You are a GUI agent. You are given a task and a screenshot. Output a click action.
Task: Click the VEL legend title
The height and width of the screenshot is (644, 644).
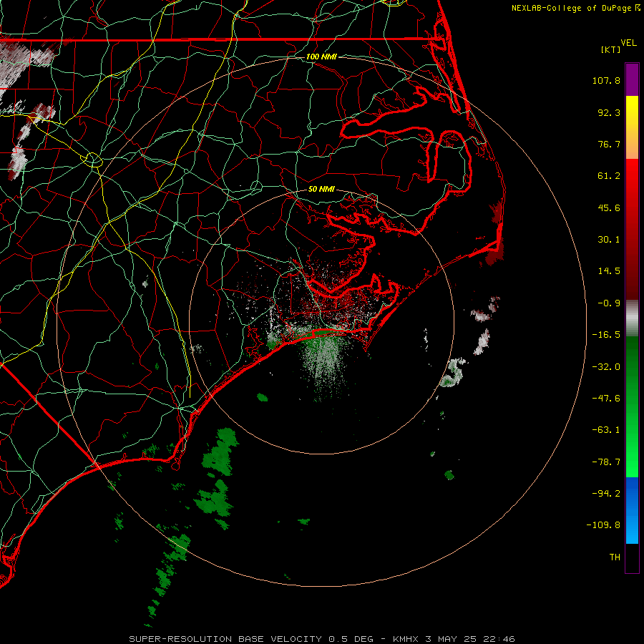tap(629, 43)
